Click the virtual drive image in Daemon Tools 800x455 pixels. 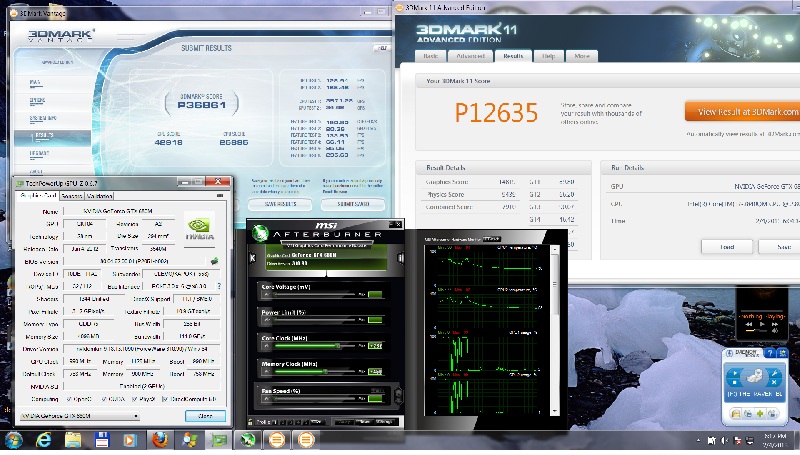(x=754, y=377)
